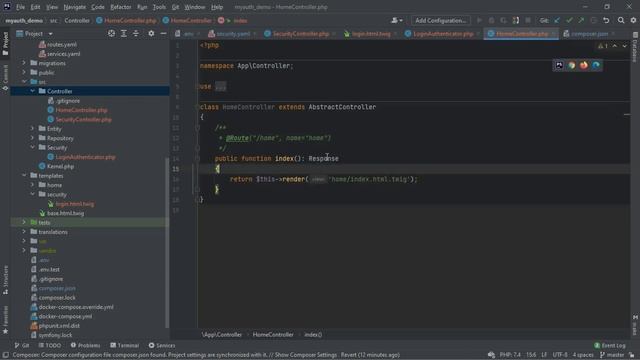The height and width of the screenshot is (360, 640).
Task: Open file in Chrome browser icon
Action: click(x=571, y=65)
